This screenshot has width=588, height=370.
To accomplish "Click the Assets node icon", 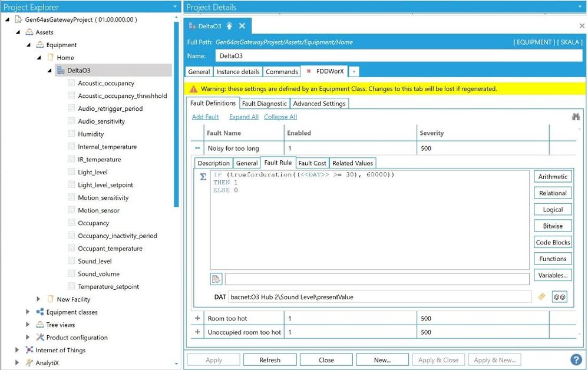I will tap(29, 32).
